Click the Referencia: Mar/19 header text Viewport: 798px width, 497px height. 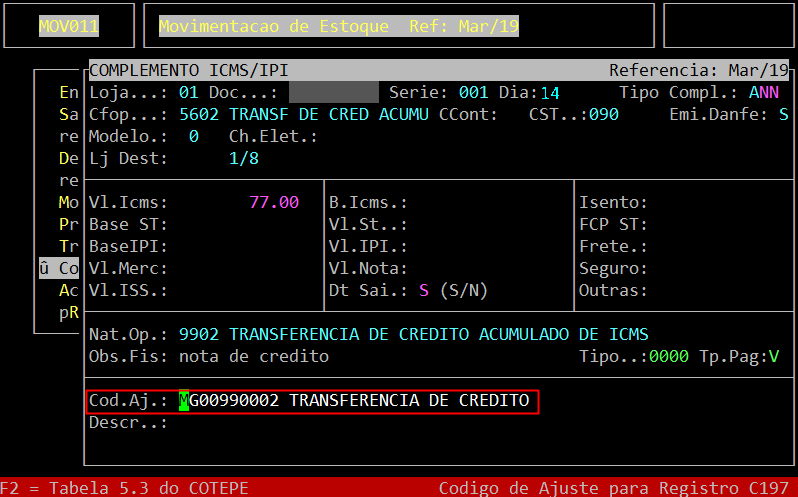tap(699, 70)
